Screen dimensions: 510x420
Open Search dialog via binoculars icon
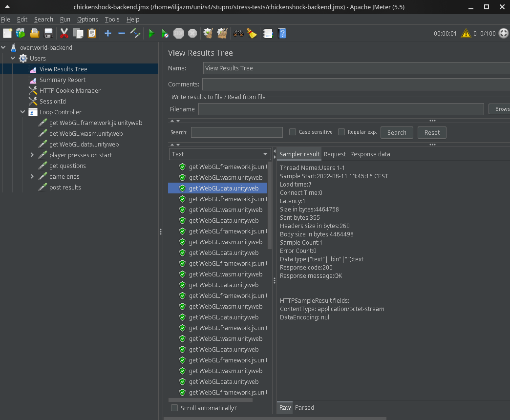click(x=238, y=33)
